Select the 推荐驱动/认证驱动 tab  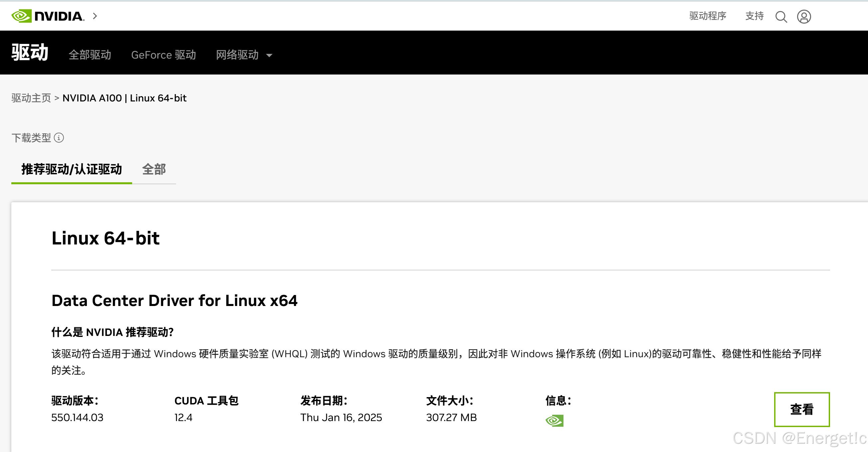click(72, 169)
